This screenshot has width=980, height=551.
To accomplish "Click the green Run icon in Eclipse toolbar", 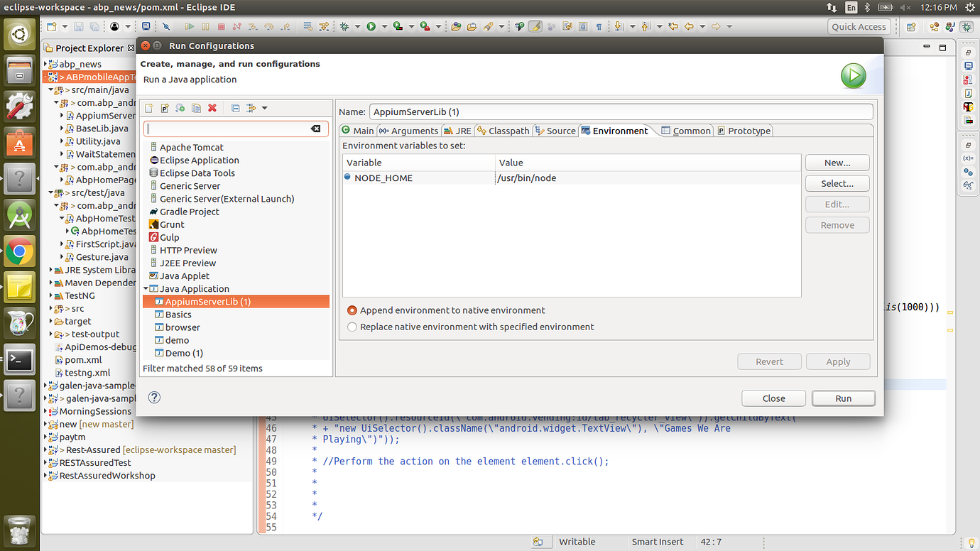I will 371,27.
